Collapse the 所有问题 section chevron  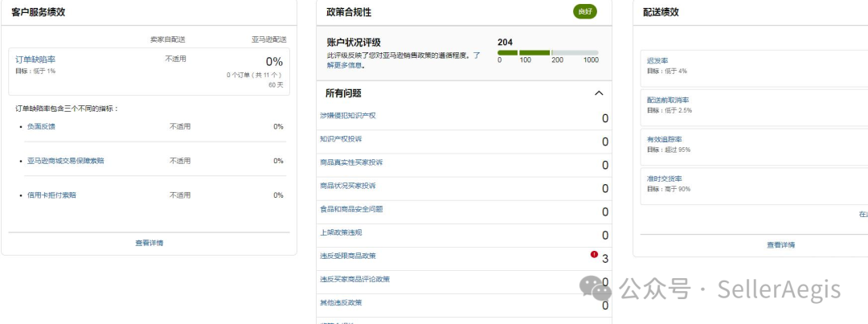599,93
